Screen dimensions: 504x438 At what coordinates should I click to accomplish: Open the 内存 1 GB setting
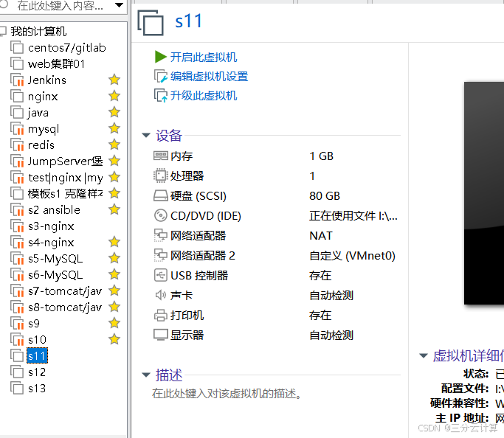(277, 156)
